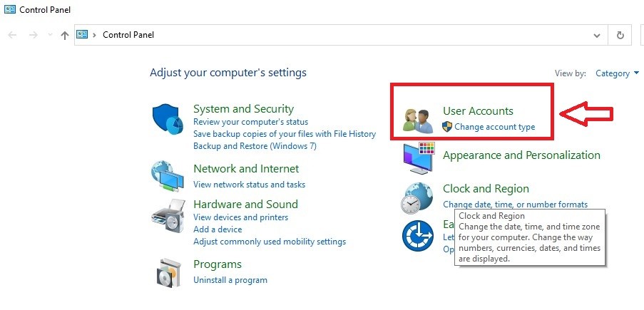Open View network status and tasks
The image size is (644, 310).
tap(249, 185)
